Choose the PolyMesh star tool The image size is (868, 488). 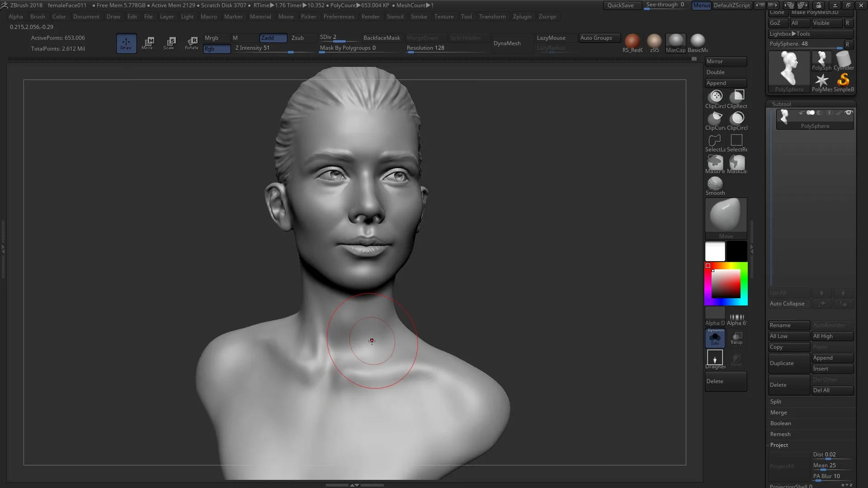(x=821, y=80)
